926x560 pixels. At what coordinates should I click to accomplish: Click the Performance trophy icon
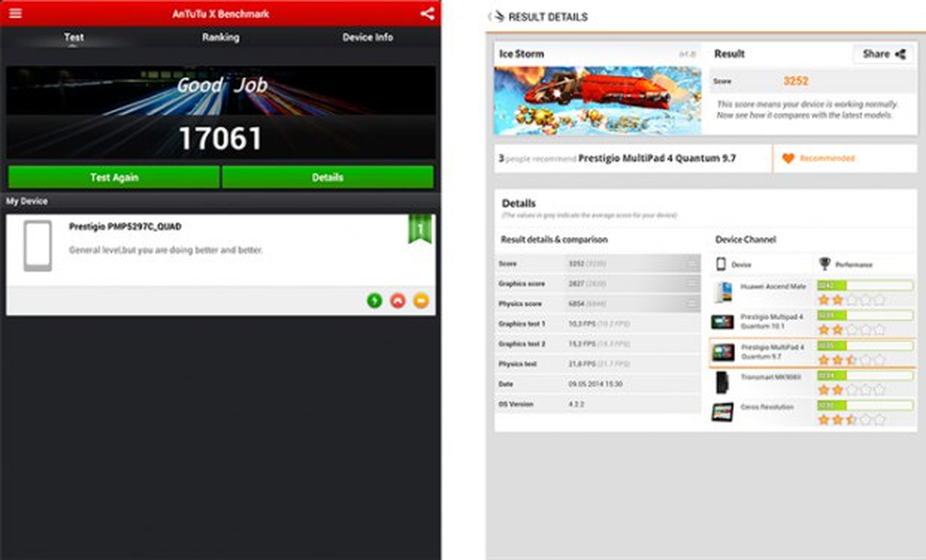pos(824,264)
